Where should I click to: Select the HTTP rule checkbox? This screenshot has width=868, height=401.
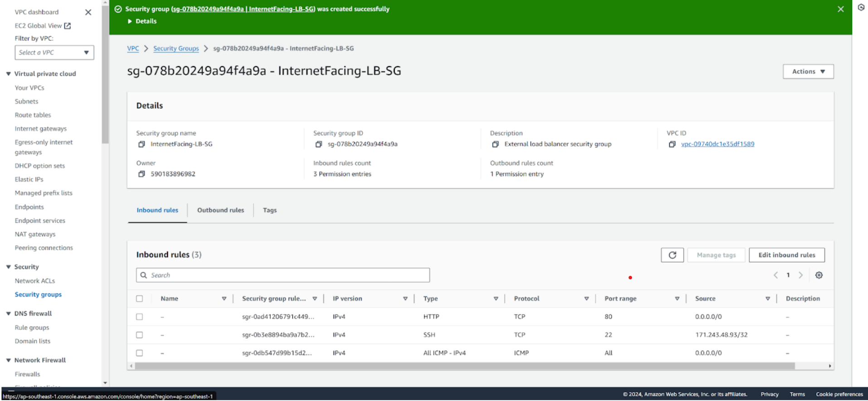[x=139, y=317]
